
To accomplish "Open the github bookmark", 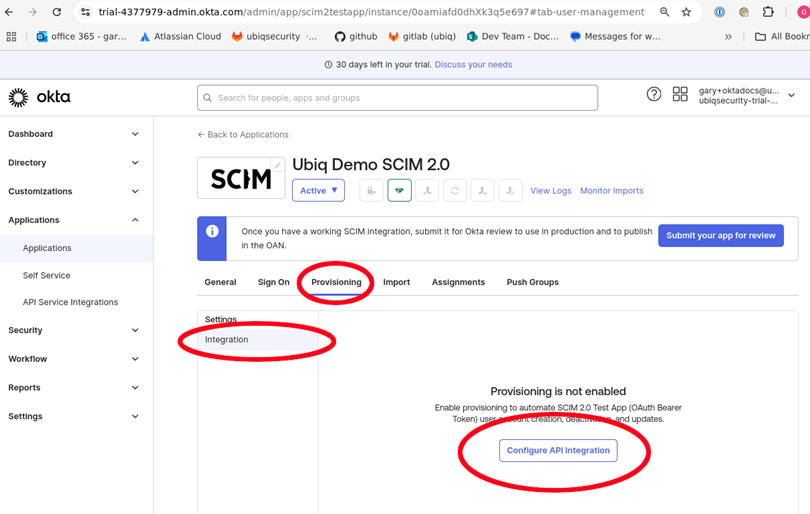I will tap(356, 37).
